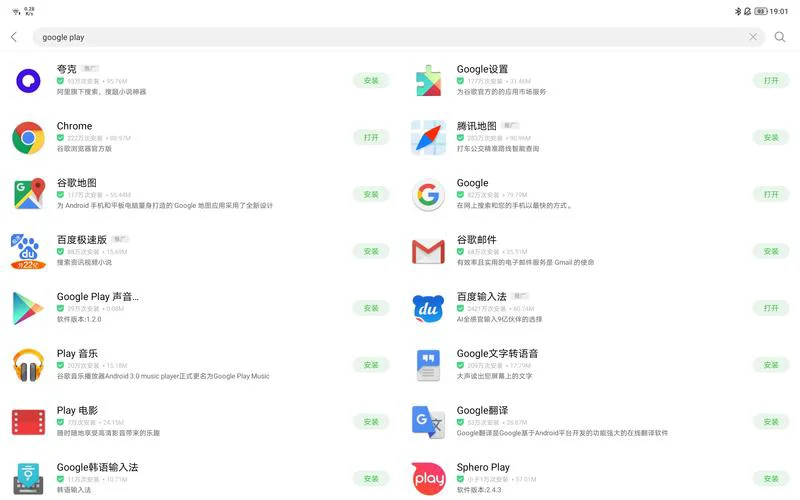Select the Google文字转语音 title
This screenshot has height=500, width=800.
click(x=497, y=354)
